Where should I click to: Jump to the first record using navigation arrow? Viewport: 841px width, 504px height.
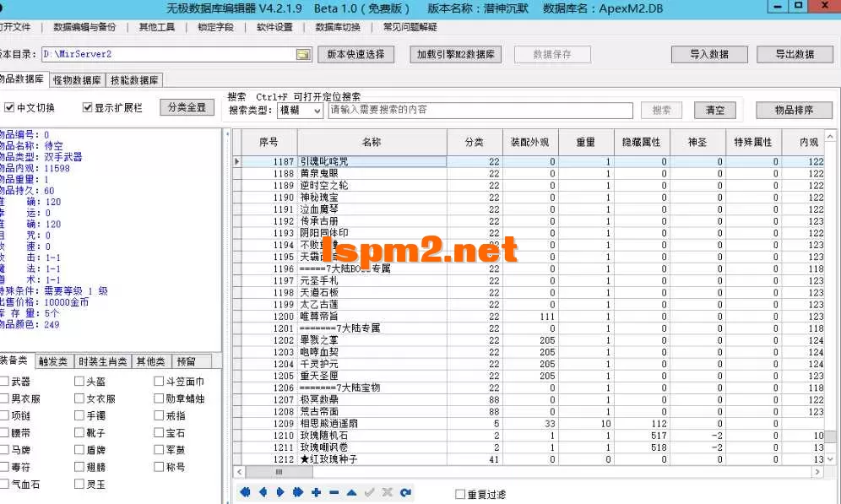tap(246, 491)
